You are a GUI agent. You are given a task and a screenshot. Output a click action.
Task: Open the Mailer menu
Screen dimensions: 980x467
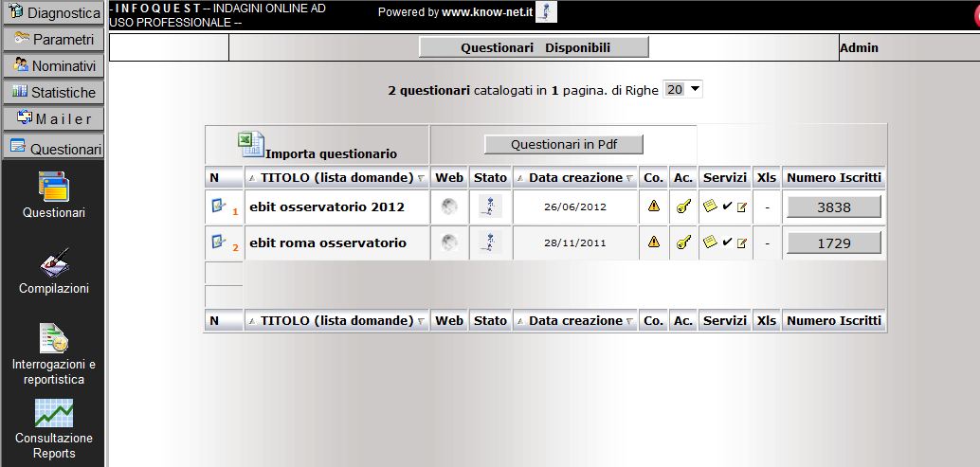(53, 118)
